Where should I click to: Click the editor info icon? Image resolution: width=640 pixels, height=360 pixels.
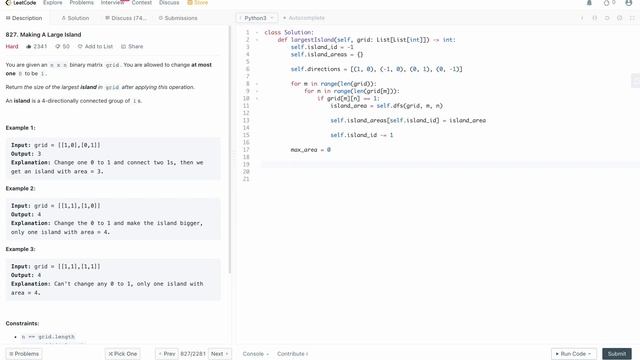(582, 18)
